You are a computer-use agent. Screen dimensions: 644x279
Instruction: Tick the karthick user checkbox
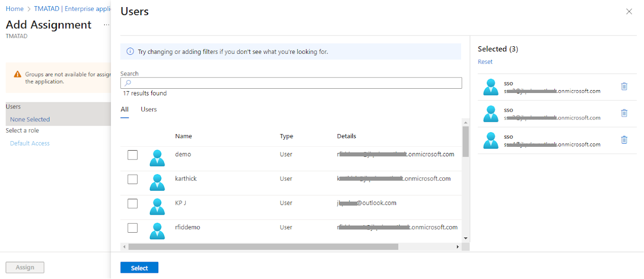132,179
